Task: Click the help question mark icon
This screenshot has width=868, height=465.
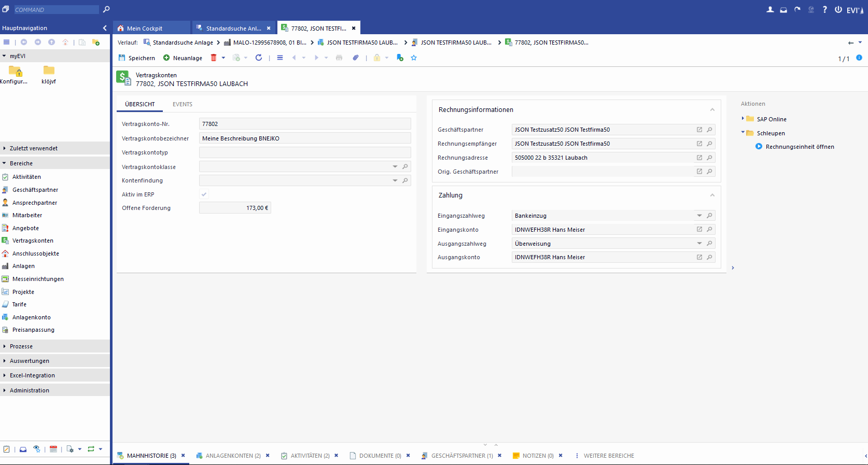Action: [824, 10]
